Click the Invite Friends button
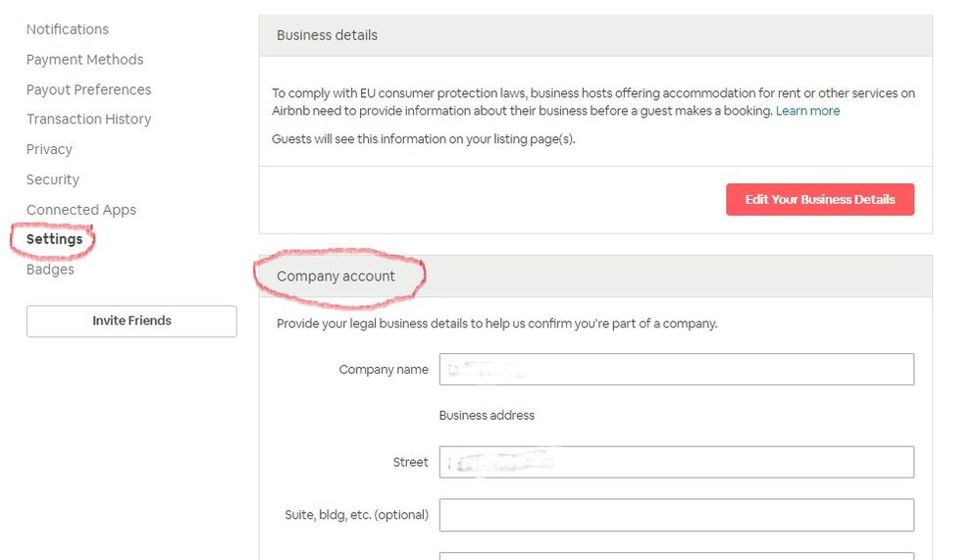This screenshot has width=980, height=560. [x=131, y=321]
